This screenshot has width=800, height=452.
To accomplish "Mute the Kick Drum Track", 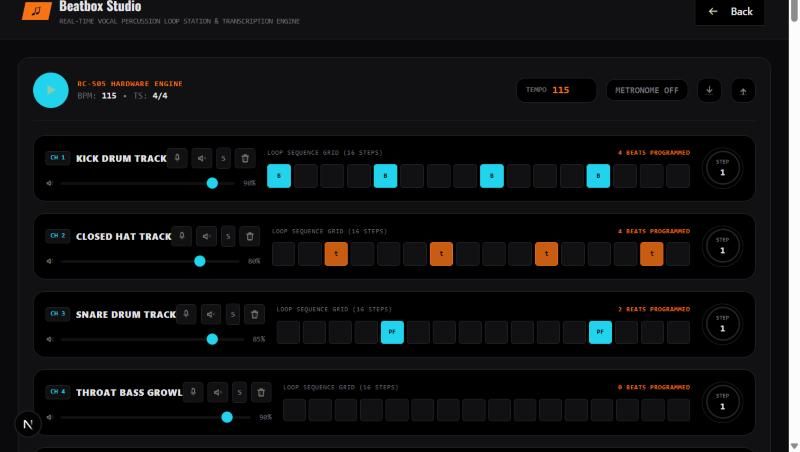I will [202, 158].
